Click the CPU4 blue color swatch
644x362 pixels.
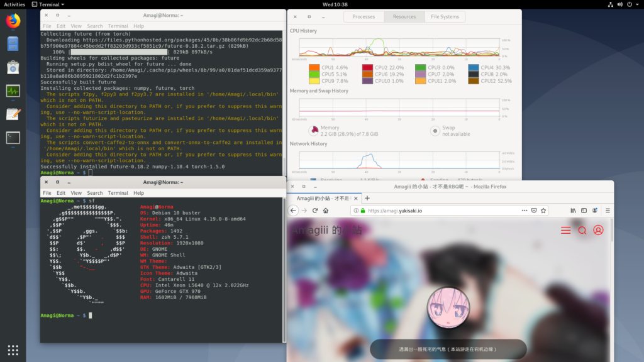pos(474,67)
